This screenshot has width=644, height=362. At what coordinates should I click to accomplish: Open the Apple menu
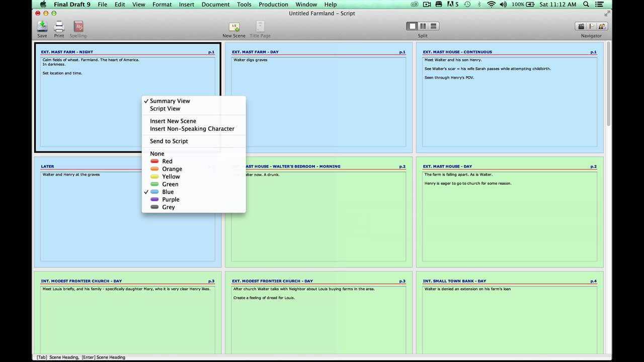pyautogui.click(x=43, y=5)
